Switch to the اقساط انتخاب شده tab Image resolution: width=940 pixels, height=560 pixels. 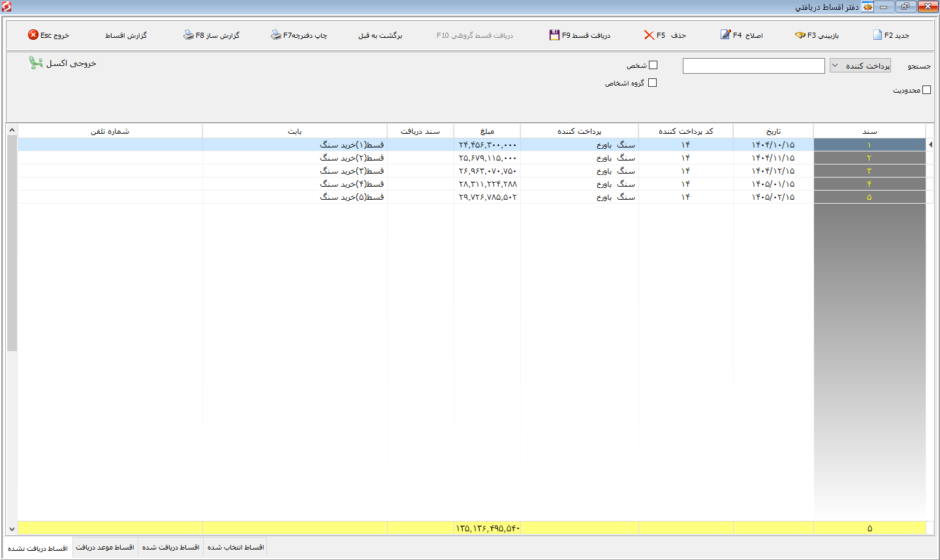tap(236, 548)
